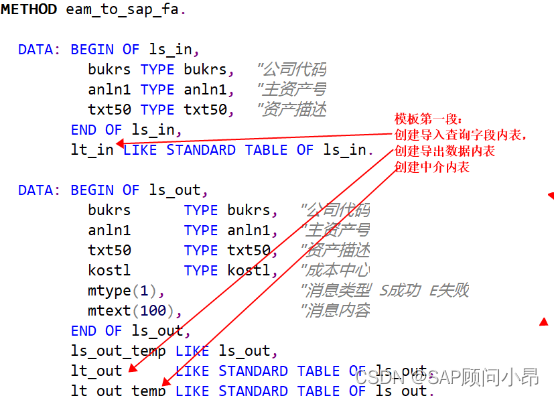554x396 pixels.
Task: Click comment 资产描述 in the ls_in block
Action: click(x=292, y=110)
